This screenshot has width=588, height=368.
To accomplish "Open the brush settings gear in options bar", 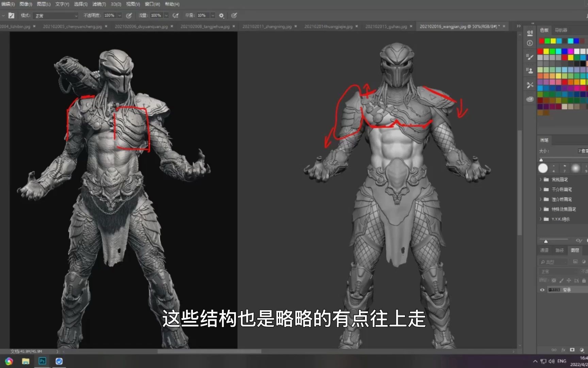I will pyautogui.click(x=221, y=15).
